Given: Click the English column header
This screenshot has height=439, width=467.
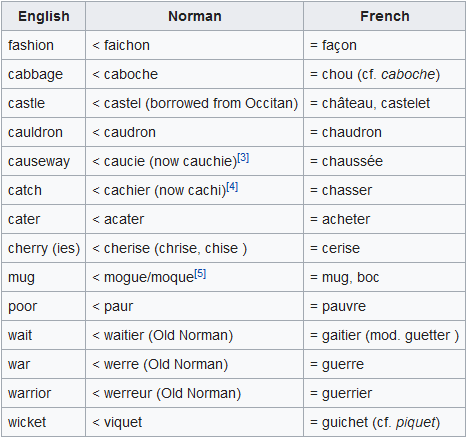Looking at the screenshot, I should pyautogui.click(x=44, y=16).
